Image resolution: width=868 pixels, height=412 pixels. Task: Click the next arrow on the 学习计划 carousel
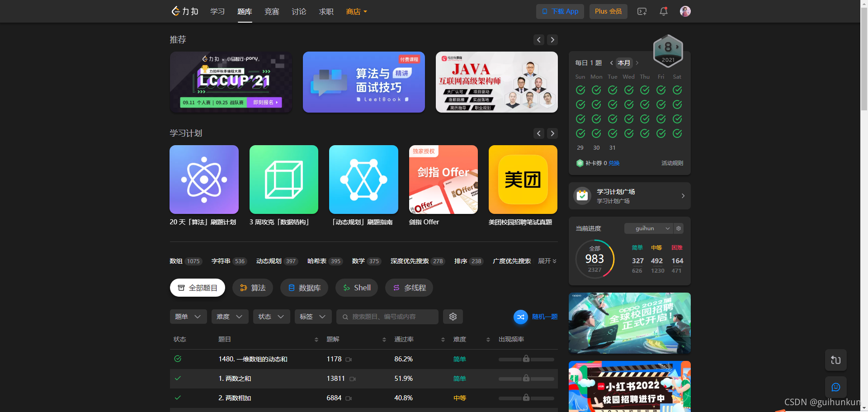click(552, 133)
